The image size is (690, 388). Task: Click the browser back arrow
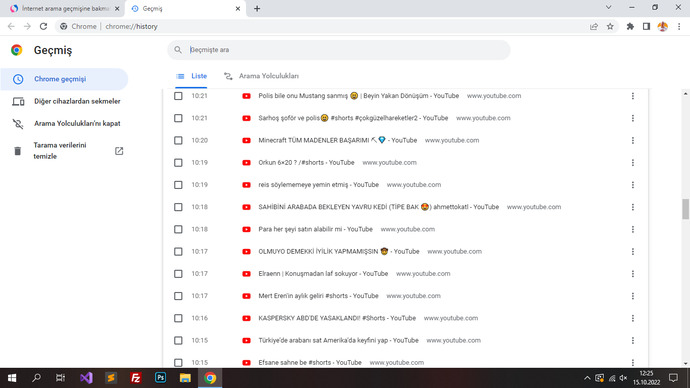point(11,26)
